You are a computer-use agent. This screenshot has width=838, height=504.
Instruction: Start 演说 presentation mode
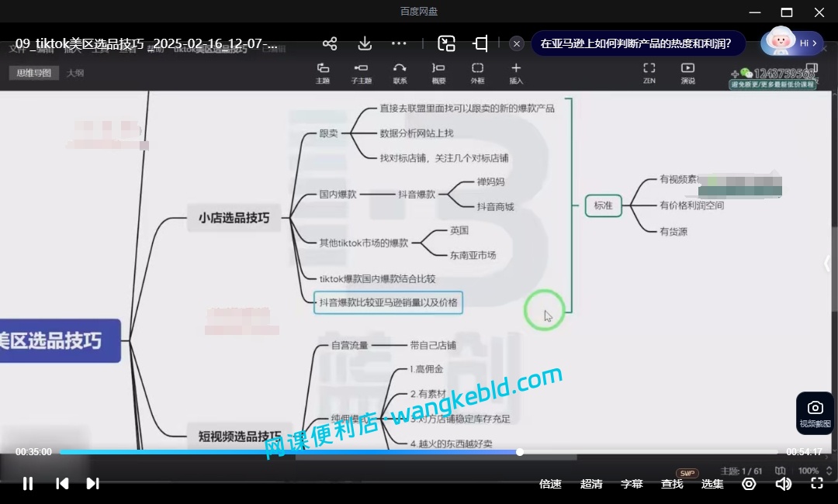point(687,73)
